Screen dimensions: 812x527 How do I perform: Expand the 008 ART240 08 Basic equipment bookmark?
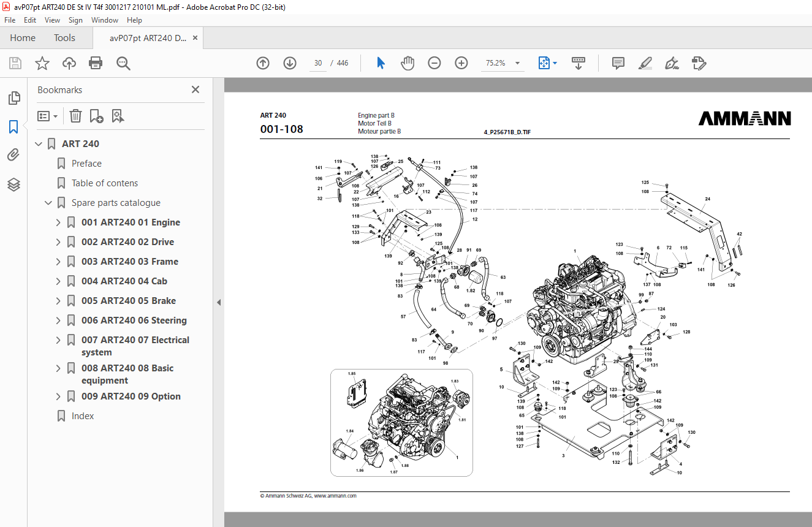[x=58, y=368]
